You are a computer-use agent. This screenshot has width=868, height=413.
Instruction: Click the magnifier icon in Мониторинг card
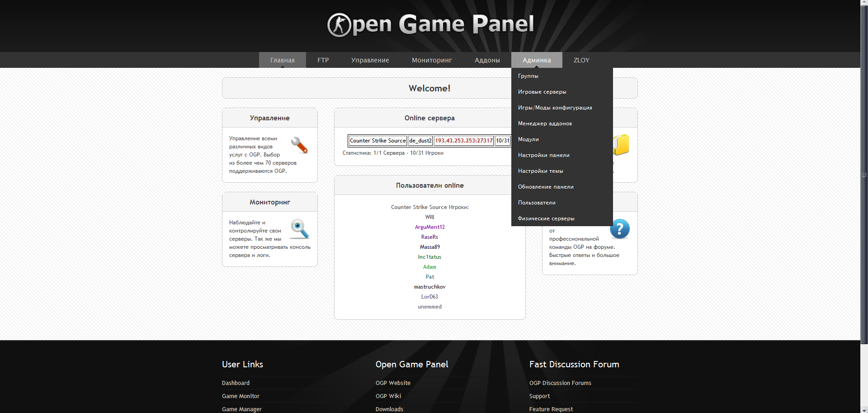(299, 229)
